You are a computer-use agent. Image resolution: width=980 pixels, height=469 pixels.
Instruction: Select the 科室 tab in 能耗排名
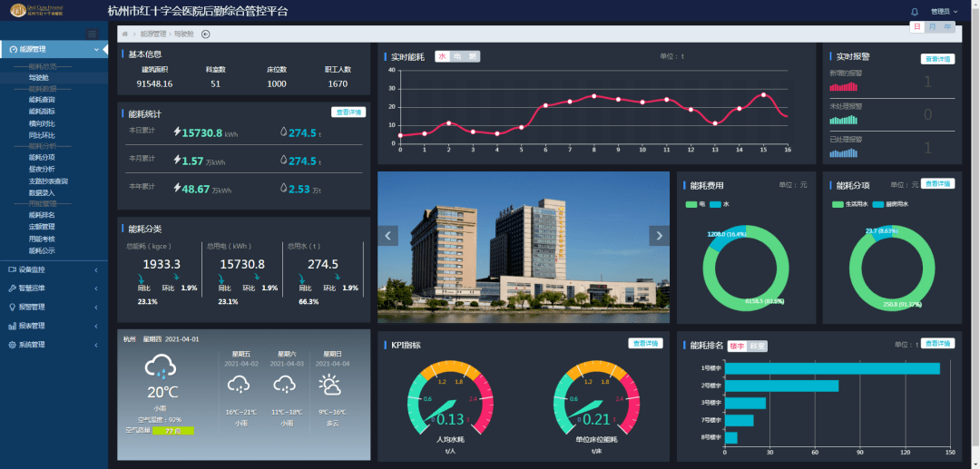(758, 346)
